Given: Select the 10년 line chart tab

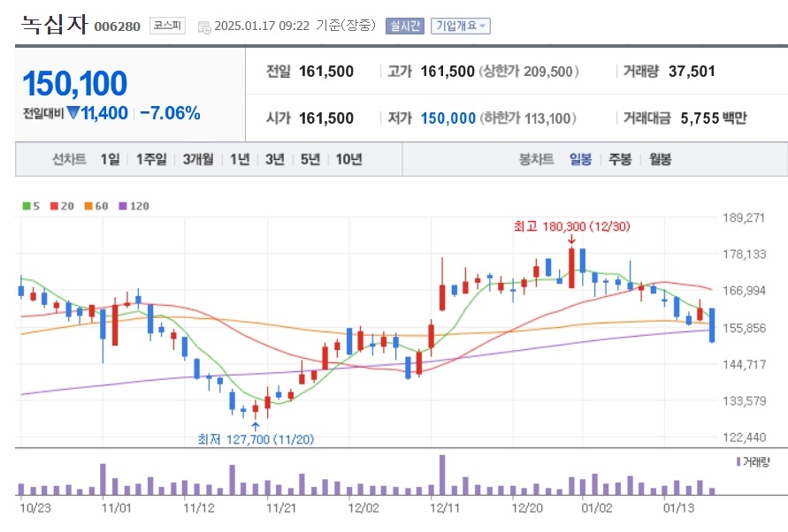Looking at the screenshot, I should pos(348,159).
